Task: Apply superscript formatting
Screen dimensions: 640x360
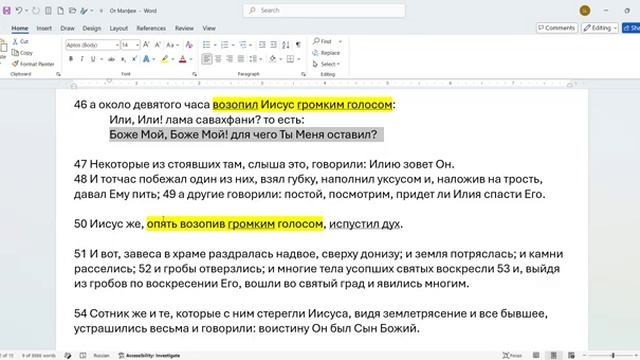Action: pos(134,59)
